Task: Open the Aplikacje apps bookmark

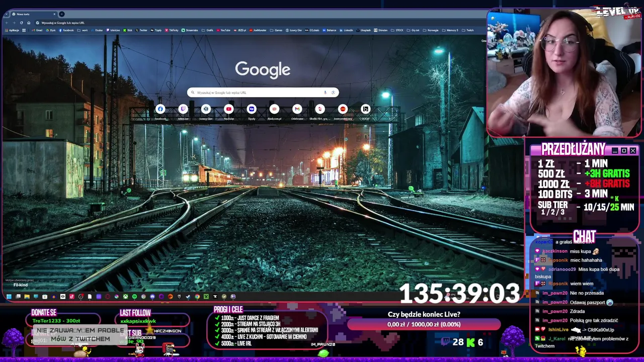Action: tap(12, 30)
